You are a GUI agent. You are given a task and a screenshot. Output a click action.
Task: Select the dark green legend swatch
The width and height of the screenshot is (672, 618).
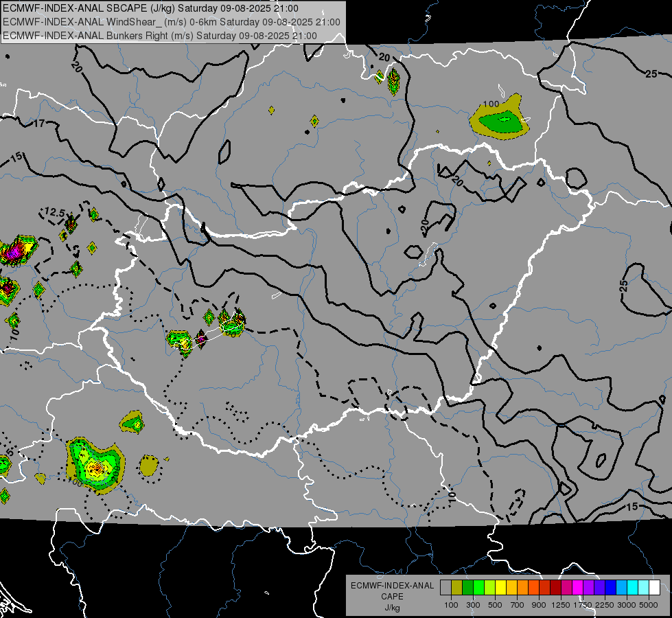(467, 588)
